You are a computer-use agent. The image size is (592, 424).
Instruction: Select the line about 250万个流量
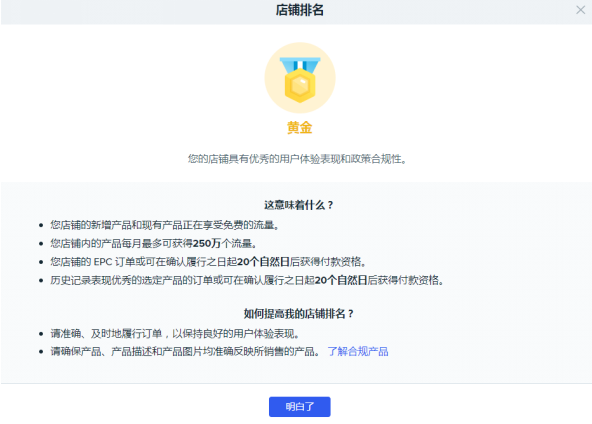pos(154,244)
